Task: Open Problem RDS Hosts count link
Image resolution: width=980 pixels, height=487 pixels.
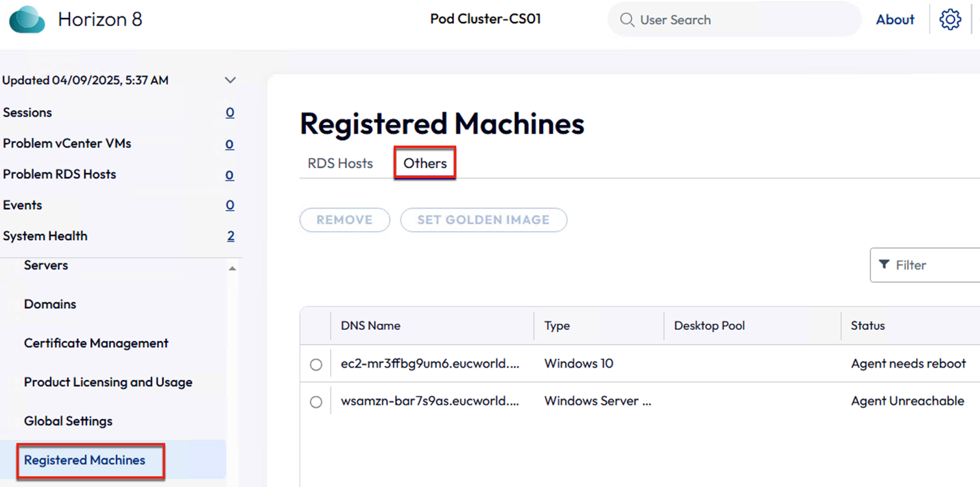Action: [230, 175]
